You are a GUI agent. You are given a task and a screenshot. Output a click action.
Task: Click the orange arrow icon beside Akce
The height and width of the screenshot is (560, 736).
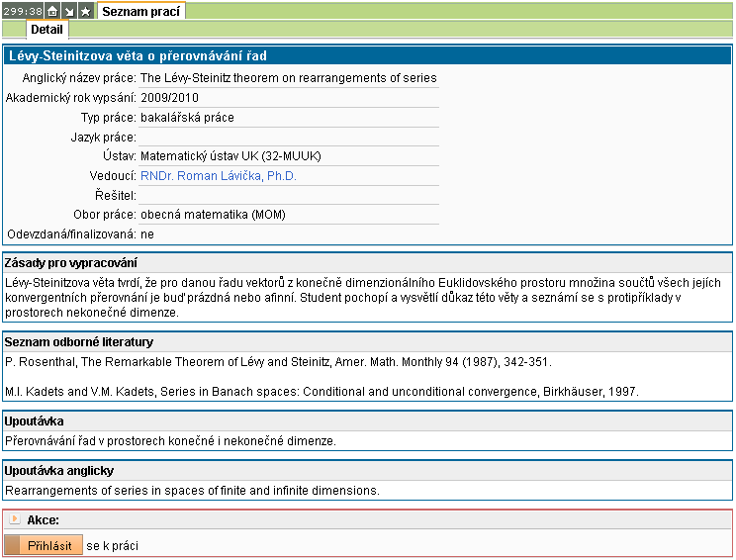tap(14, 519)
